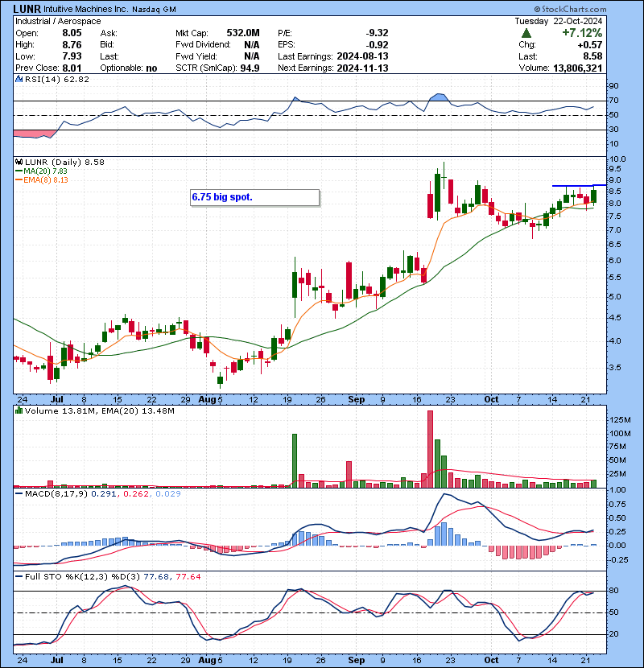Click the RSI line icon beside RSI(14)

(x=19, y=79)
